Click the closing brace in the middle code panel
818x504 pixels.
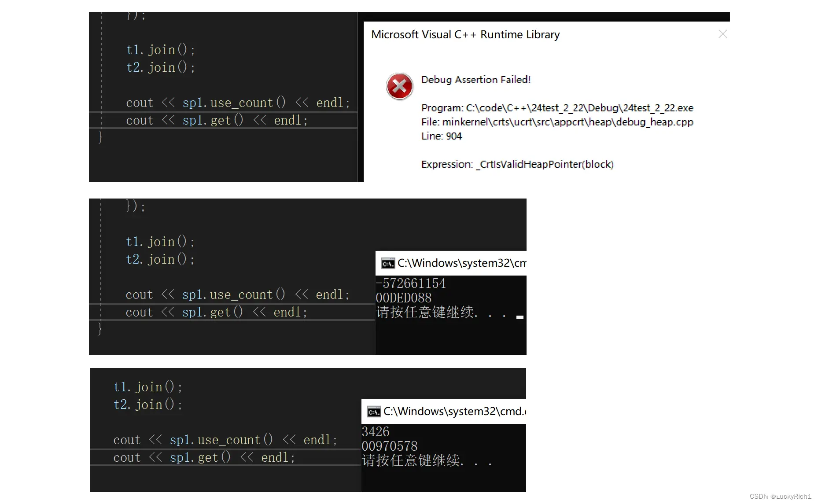click(99, 329)
